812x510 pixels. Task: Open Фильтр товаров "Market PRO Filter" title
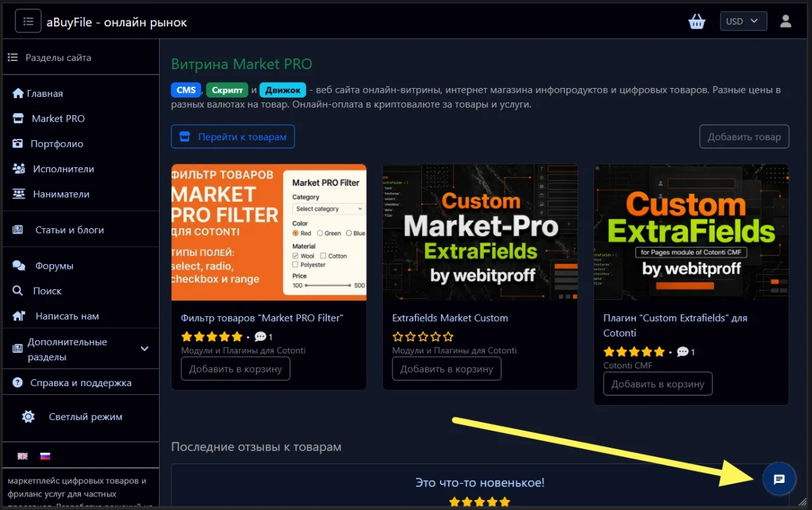[262, 318]
